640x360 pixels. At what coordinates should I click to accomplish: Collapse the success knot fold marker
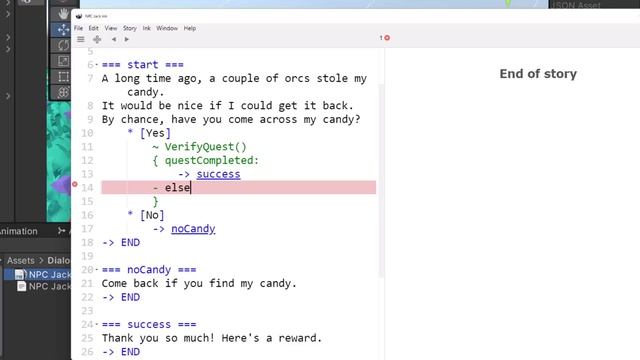pyautogui.click(x=96, y=324)
